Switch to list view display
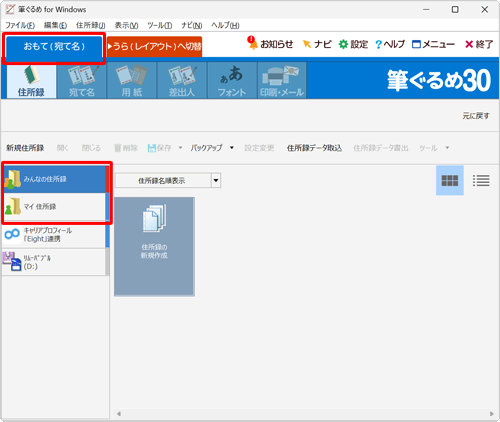 [481, 181]
